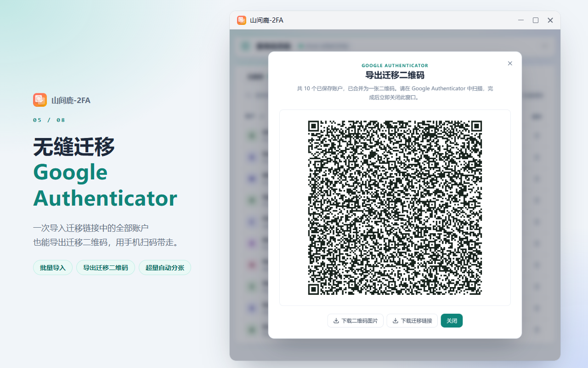The height and width of the screenshot is (368, 588).
Task: Click the 下载二维码图片 download button
Action: [x=356, y=321]
